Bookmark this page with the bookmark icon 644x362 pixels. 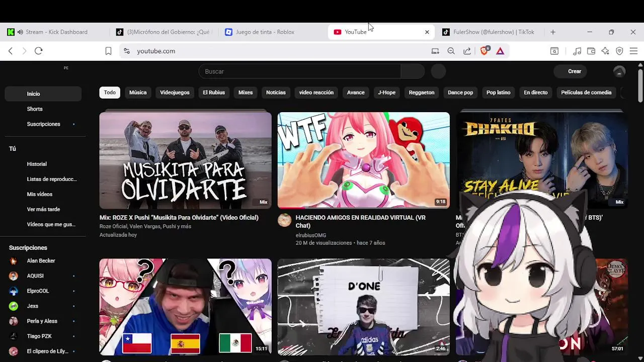click(108, 51)
